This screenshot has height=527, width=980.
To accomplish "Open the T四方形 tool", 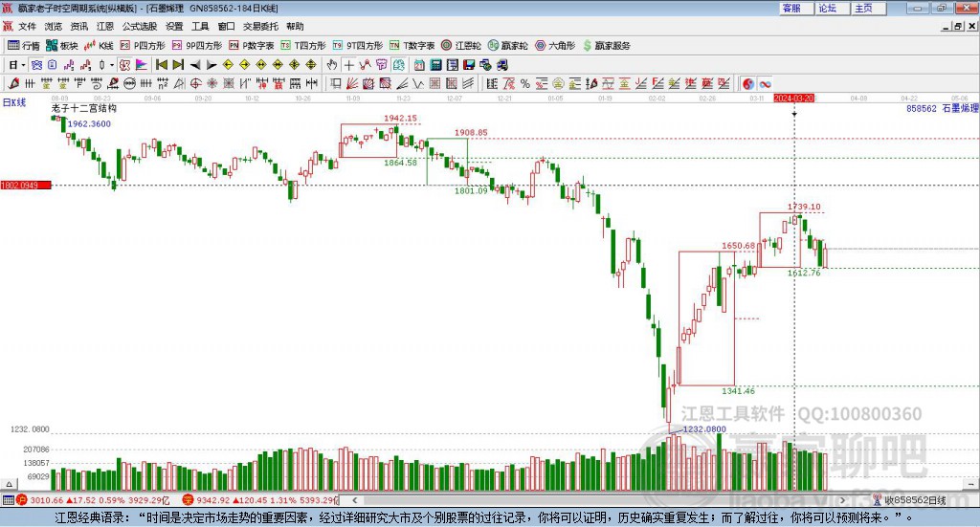I will 303,46.
